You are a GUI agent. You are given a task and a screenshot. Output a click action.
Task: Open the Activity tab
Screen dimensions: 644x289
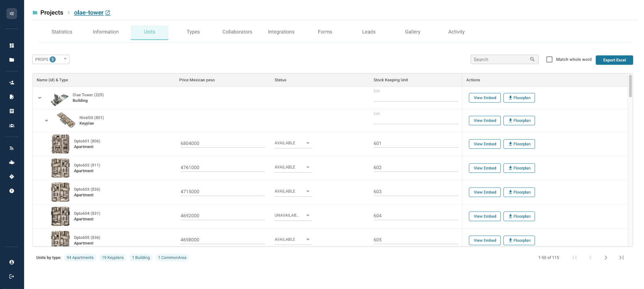point(456,32)
